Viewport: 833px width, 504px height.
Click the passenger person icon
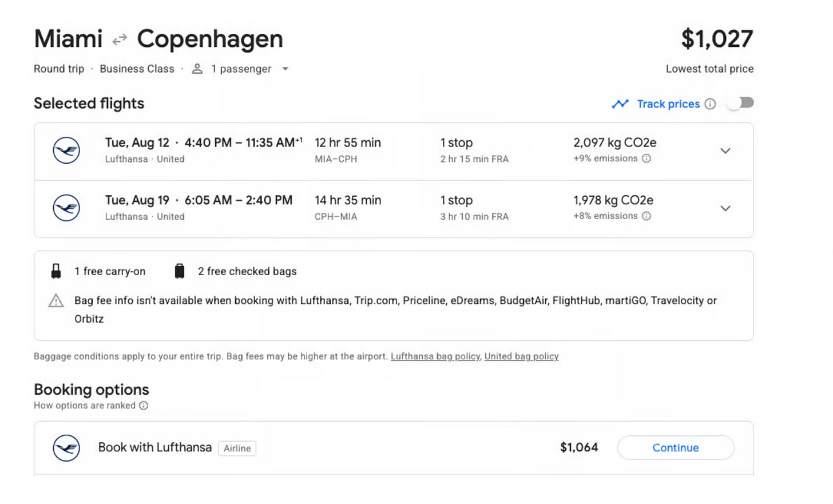(x=197, y=69)
